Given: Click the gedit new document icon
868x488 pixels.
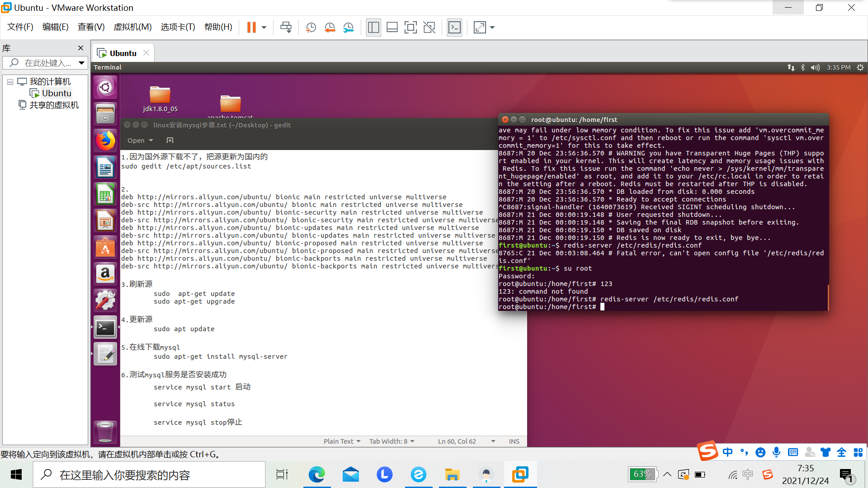Looking at the screenshot, I should pos(170,141).
